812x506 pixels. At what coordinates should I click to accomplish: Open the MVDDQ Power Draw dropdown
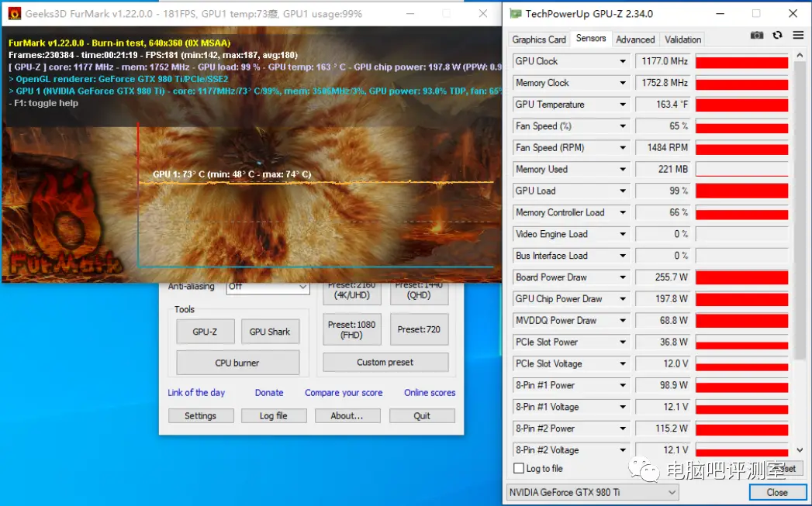coord(623,321)
